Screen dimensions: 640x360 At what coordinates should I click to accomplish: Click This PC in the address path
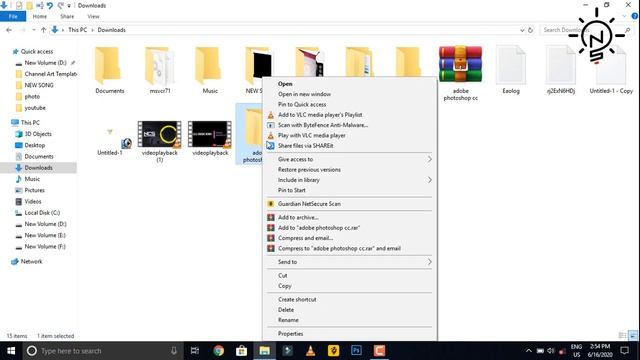pyautogui.click(x=78, y=30)
